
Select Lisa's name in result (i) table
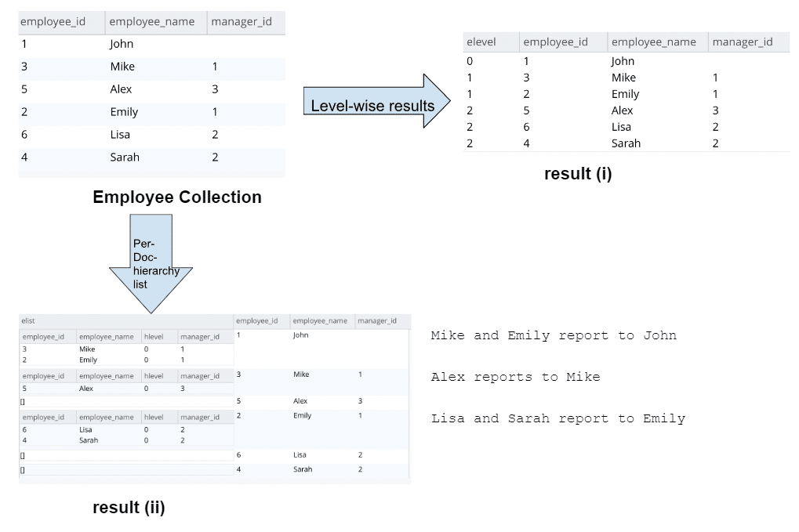click(x=622, y=127)
